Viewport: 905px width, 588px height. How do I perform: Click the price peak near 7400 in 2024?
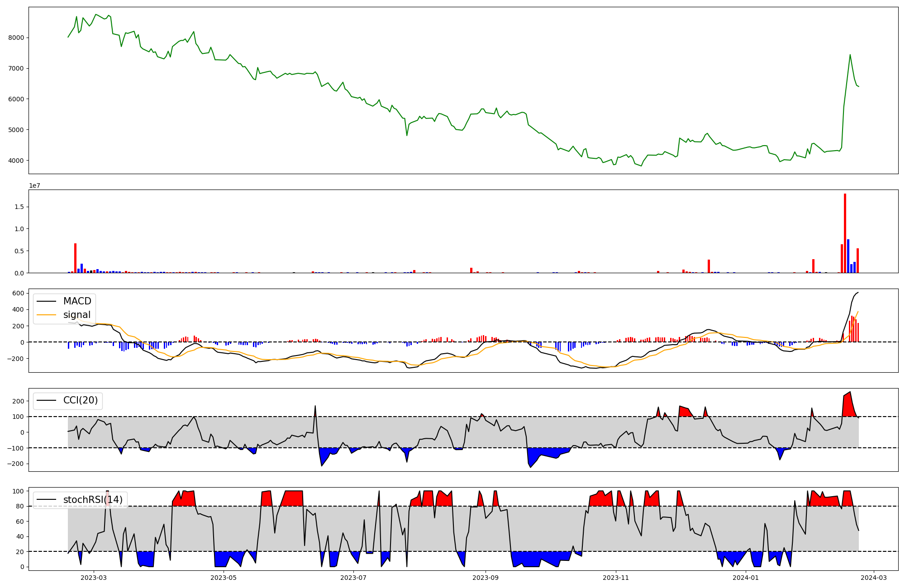[850, 55]
